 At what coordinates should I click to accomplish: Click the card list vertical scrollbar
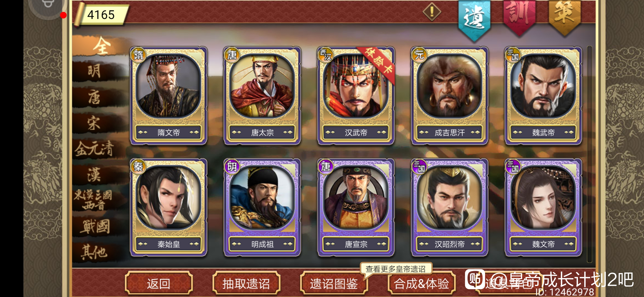coord(590,154)
